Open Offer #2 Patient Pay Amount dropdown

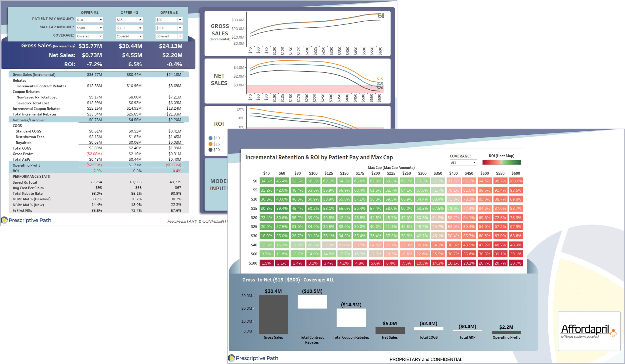tap(140, 20)
